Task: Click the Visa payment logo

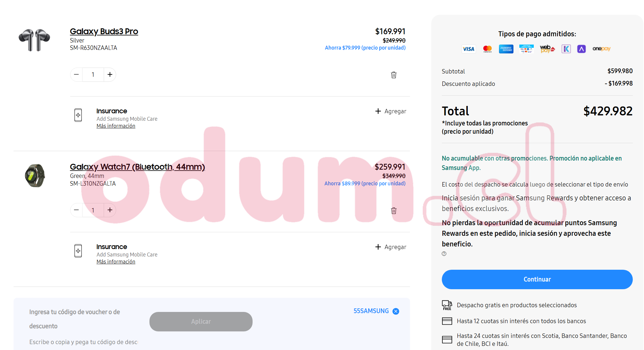Action: pos(468,49)
